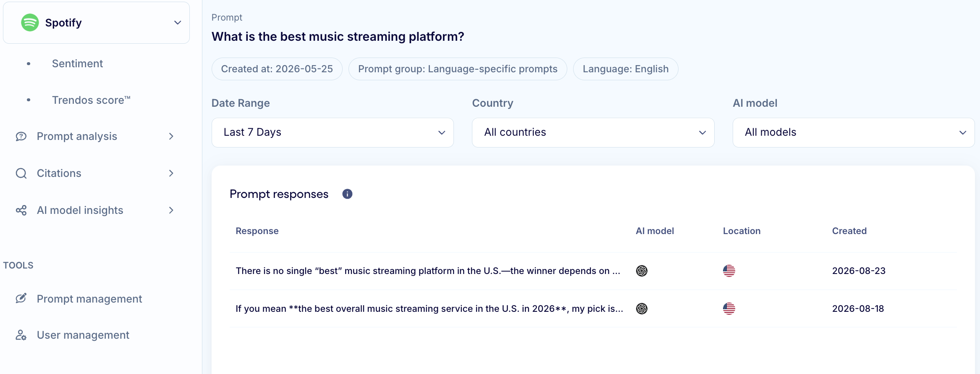The width and height of the screenshot is (980, 374).
Task: Click the Created at 2026-05-25 tag
Action: (277, 69)
